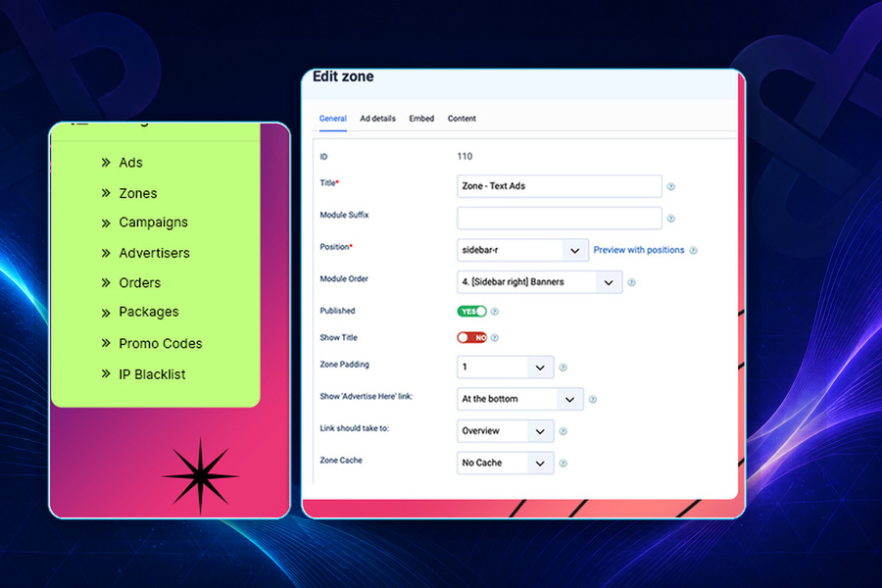Click the help icon next to Show Title toggle

(495, 337)
